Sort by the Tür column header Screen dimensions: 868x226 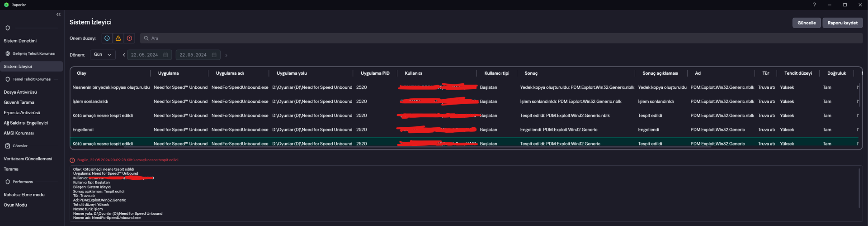pyautogui.click(x=765, y=73)
